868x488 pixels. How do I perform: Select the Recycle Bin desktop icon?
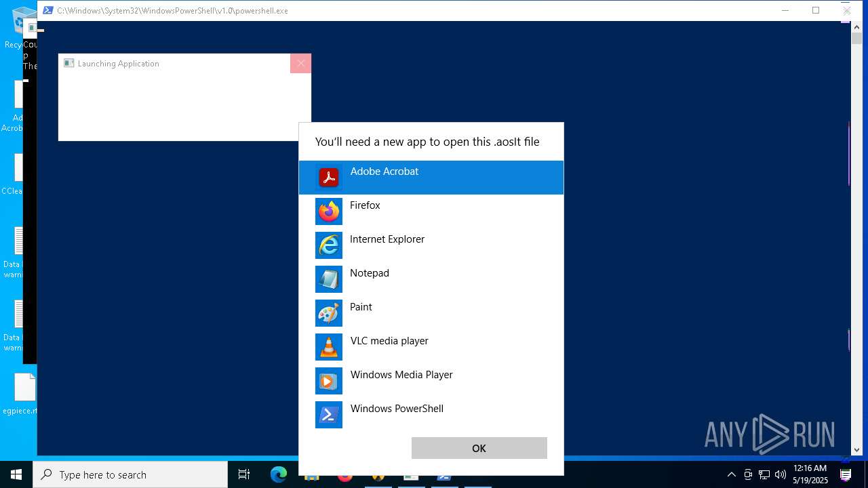(18, 27)
